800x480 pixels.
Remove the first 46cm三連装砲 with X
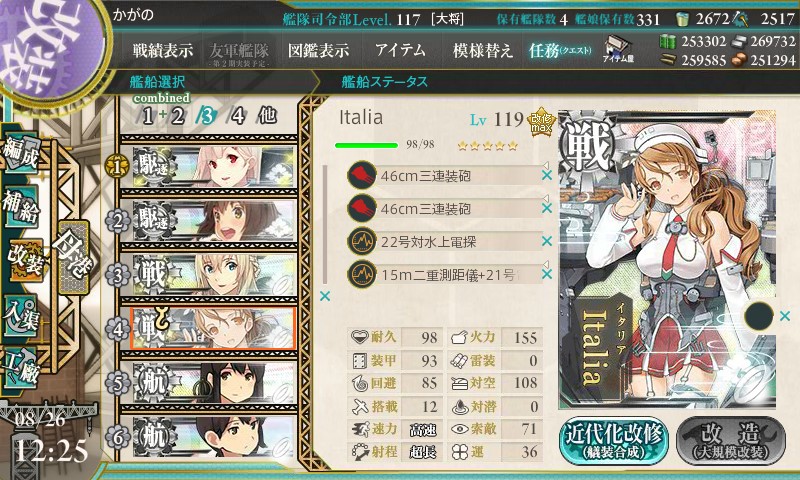[x=547, y=175]
